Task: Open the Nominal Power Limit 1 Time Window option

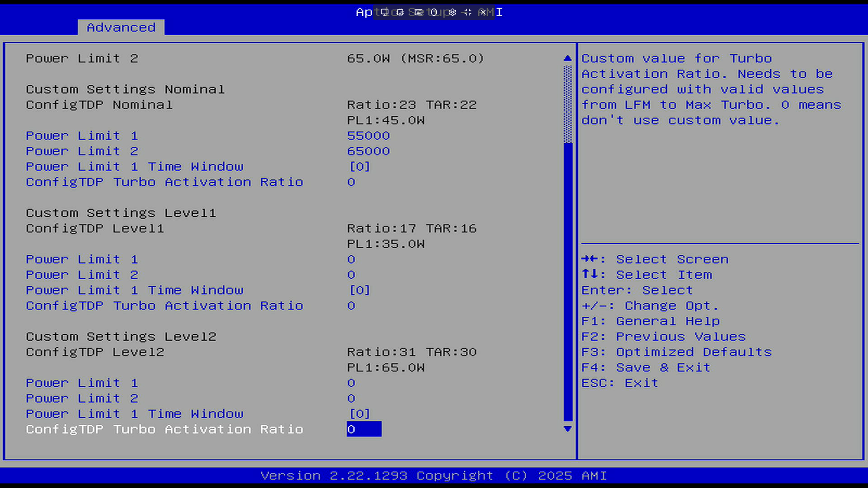Action: [x=134, y=167]
